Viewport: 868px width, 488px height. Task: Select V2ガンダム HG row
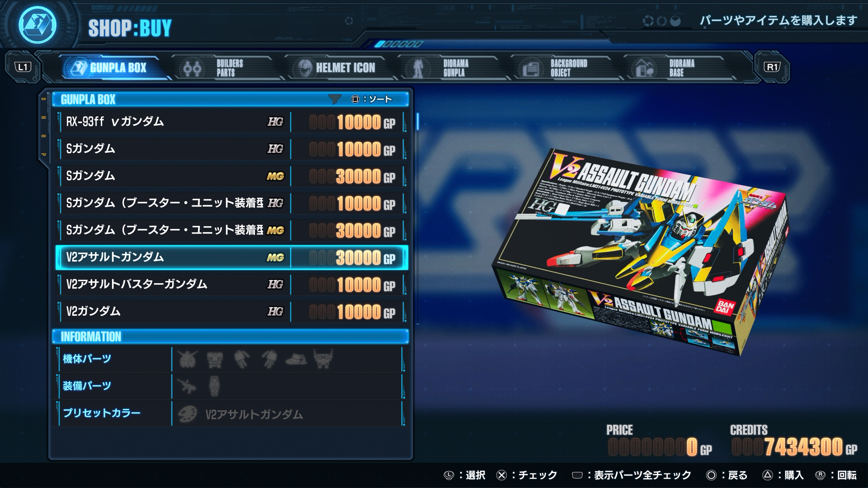click(231, 312)
